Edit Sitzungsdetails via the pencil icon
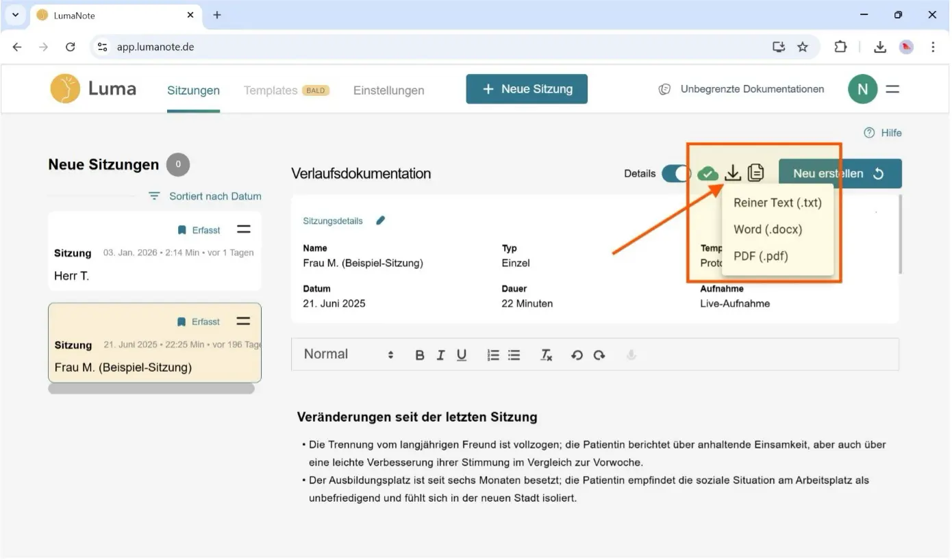The height and width of the screenshot is (560, 952). coord(381,220)
